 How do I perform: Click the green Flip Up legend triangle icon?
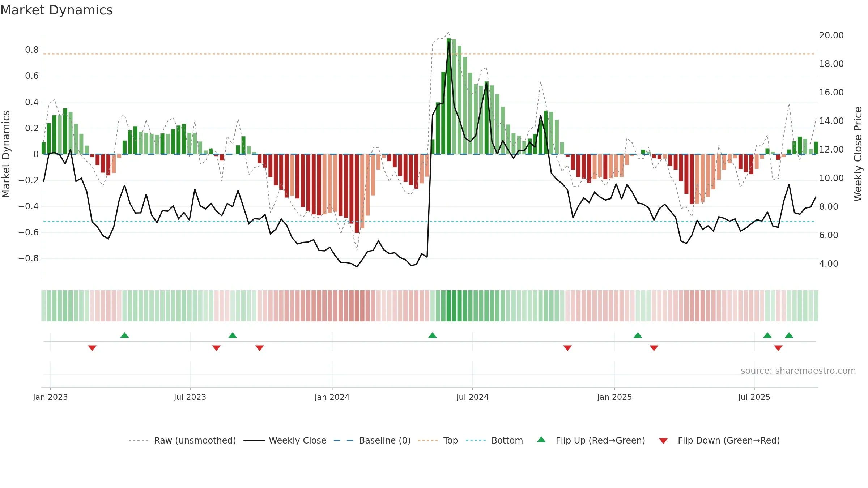coord(541,440)
